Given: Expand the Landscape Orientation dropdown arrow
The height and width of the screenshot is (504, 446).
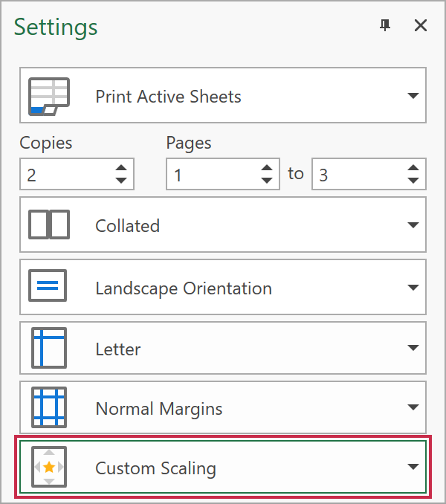Looking at the screenshot, I should 413,288.
